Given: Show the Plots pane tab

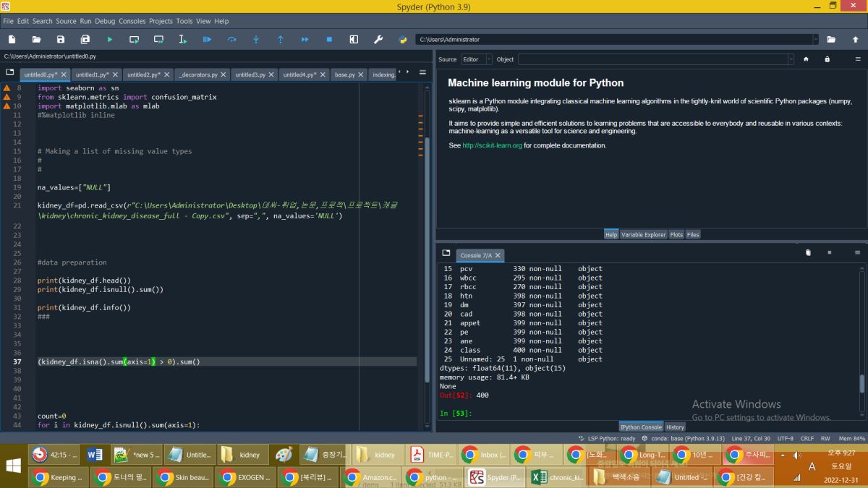Looking at the screenshot, I should coord(676,234).
